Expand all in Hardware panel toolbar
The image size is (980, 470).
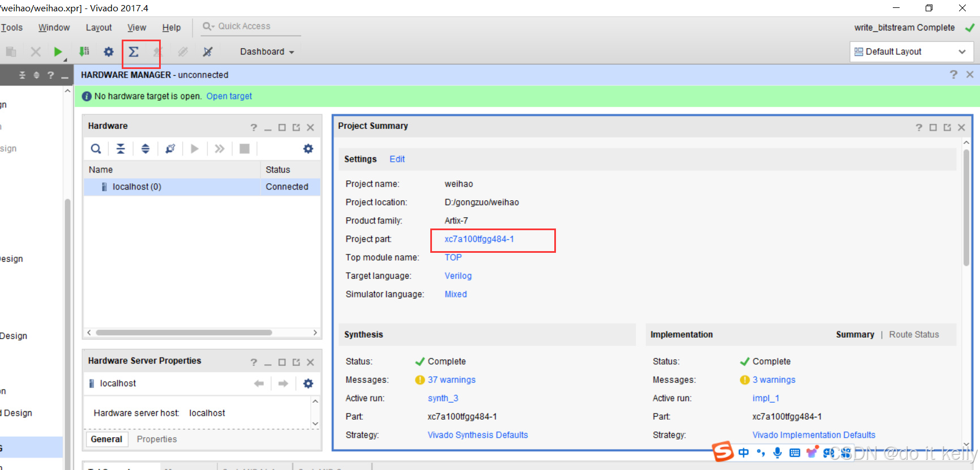click(x=145, y=149)
